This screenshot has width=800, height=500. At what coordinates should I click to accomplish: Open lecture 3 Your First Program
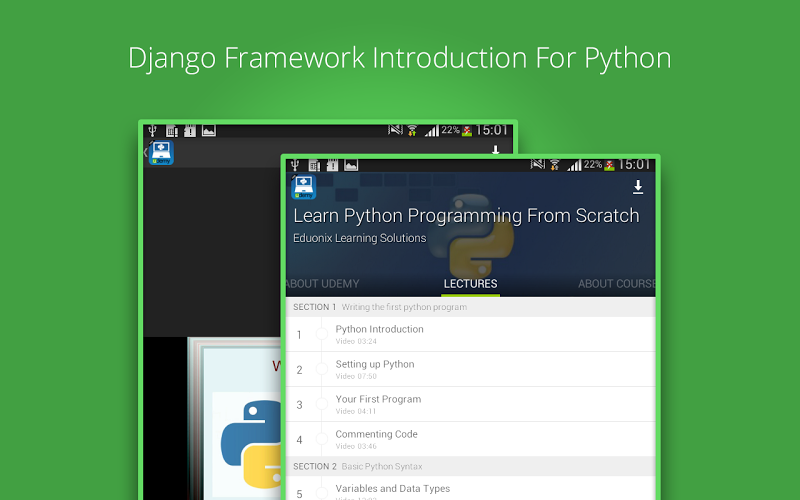tap(470, 405)
